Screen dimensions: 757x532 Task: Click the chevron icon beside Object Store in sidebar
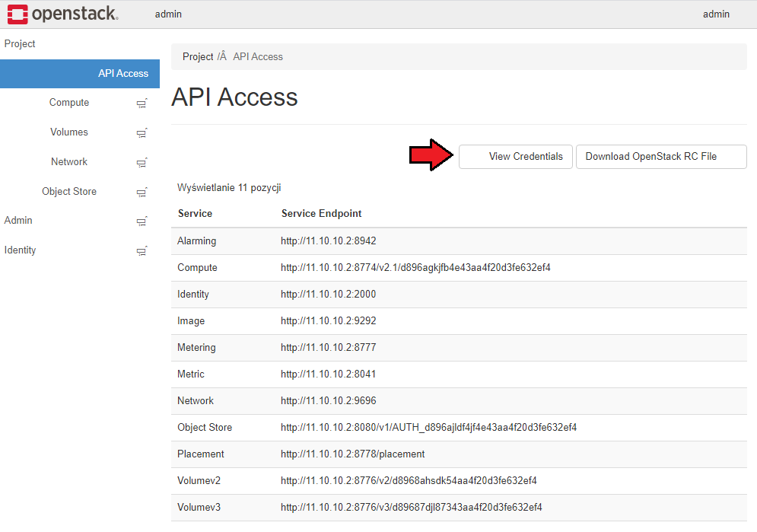[142, 192]
